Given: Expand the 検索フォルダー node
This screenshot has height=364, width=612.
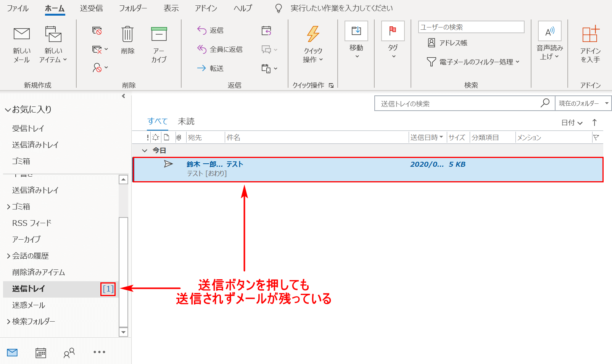Looking at the screenshot, I should pyautogui.click(x=8, y=322).
